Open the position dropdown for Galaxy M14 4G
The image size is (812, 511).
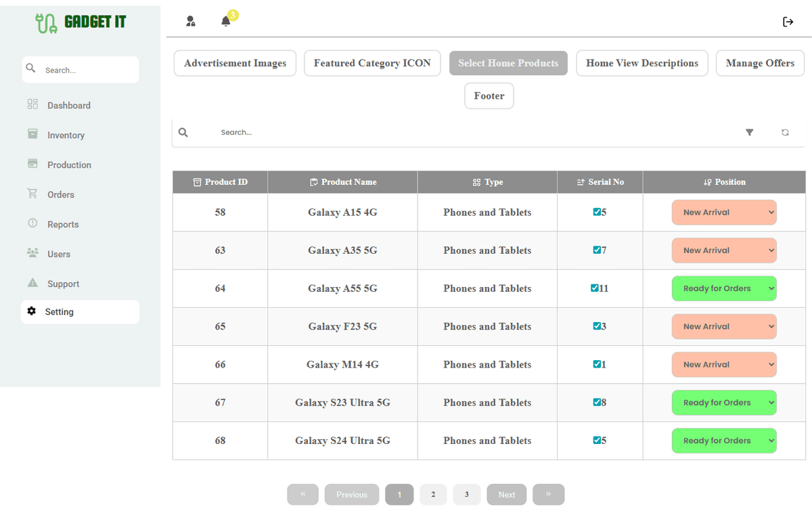point(724,364)
